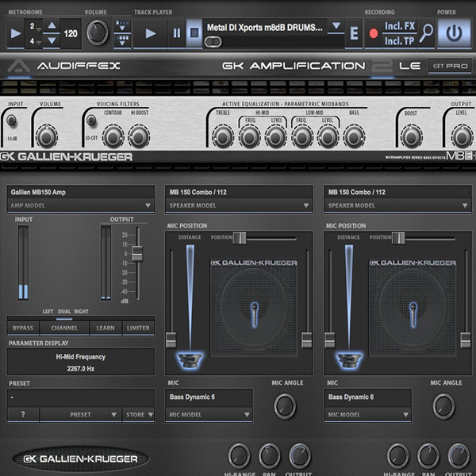This screenshot has width=476, height=476.
Task: Open the Preset menu
Action: [x=80, y=414]
